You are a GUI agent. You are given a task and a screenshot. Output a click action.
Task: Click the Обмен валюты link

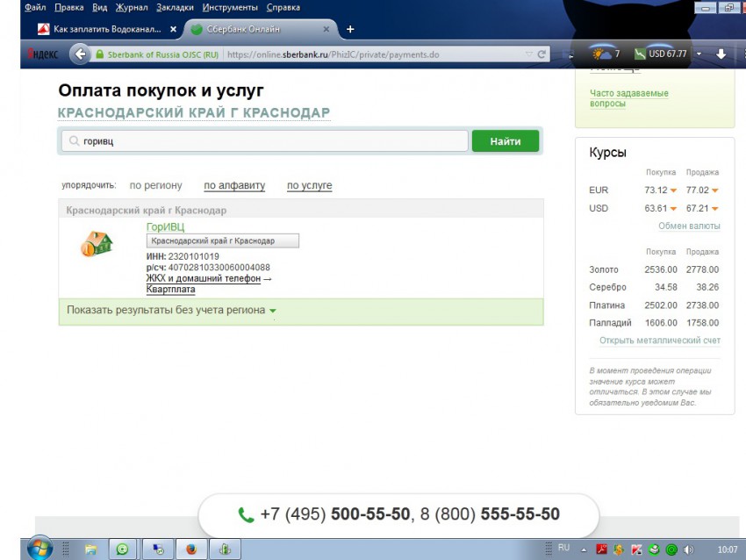click(x=689, y=226)
